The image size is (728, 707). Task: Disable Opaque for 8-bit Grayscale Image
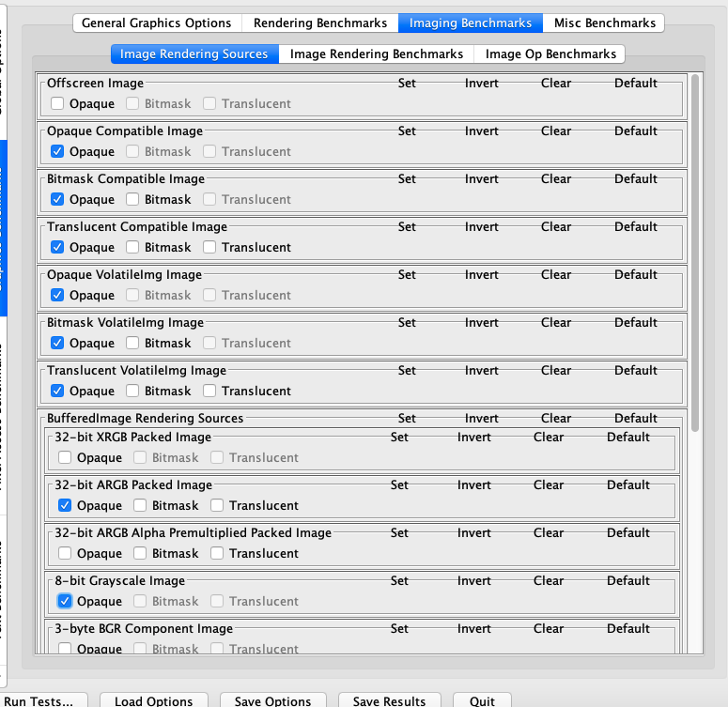[x=66, y=601]
